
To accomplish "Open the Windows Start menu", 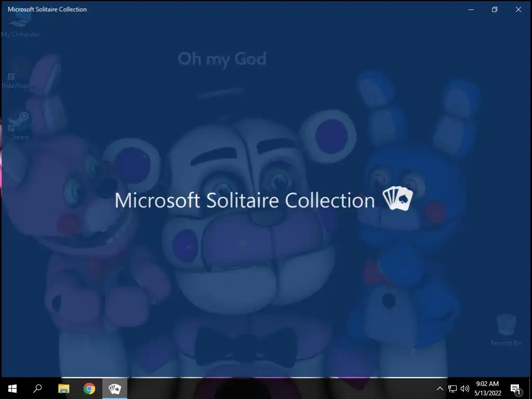I will click(x=12, y=389).
